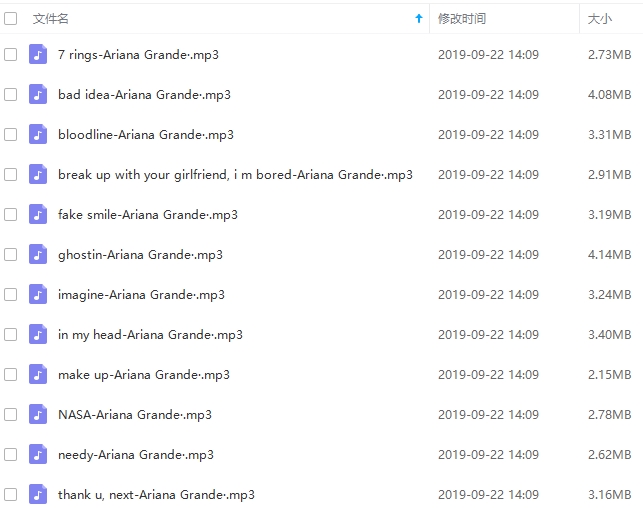
Task: Select checkbox for fake smile-Ariana Grande.mp3
Action: (10, 214)
